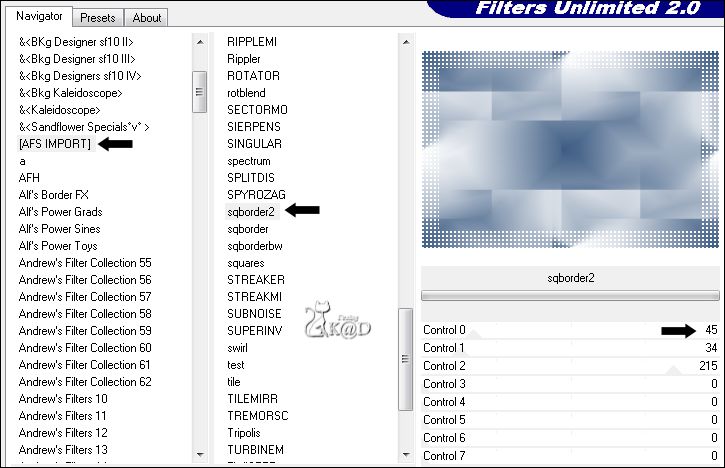
Task: Select Andrew's Filter Collection 55
Action: (x=85, y=263)
